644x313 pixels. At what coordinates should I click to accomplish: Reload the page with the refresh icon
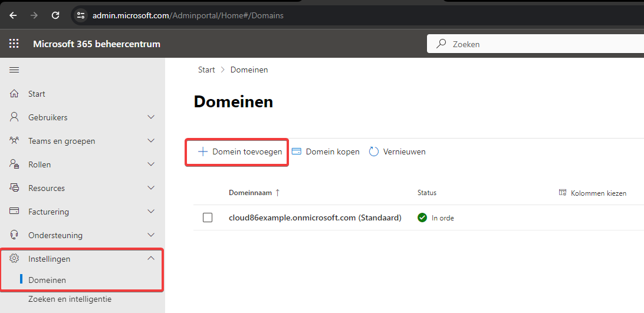tap(55, 15)
